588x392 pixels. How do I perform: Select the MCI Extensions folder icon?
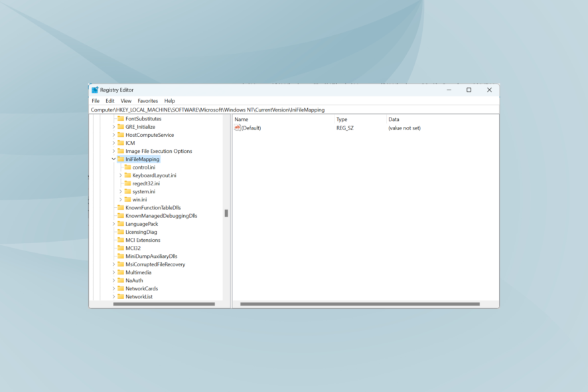click(x=121, y=240)
